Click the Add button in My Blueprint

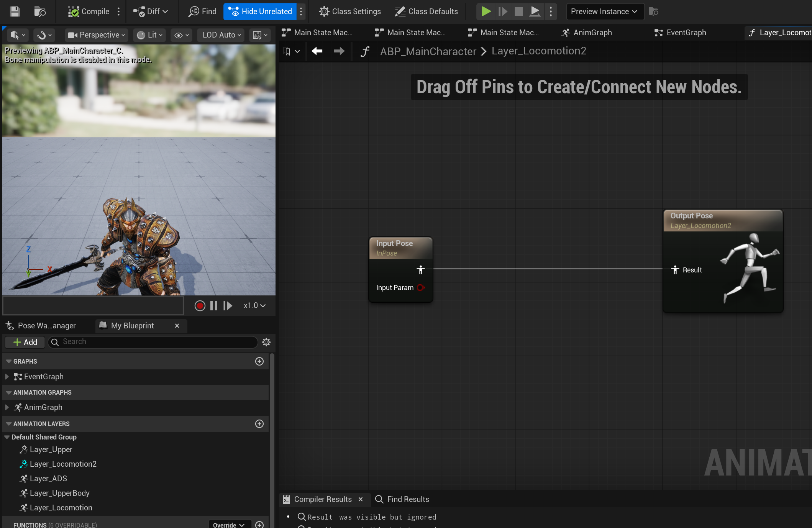click(x=25, y=342)
